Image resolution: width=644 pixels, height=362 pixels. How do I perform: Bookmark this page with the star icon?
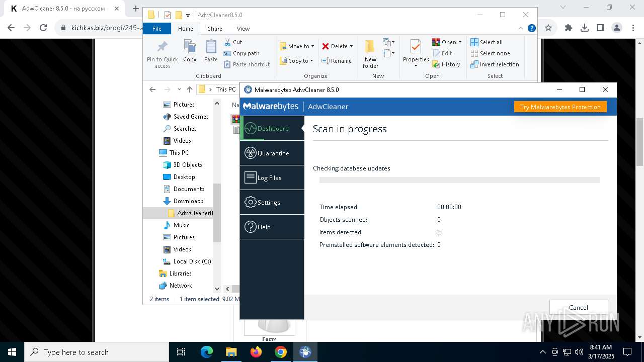click(x=548, y=28)
